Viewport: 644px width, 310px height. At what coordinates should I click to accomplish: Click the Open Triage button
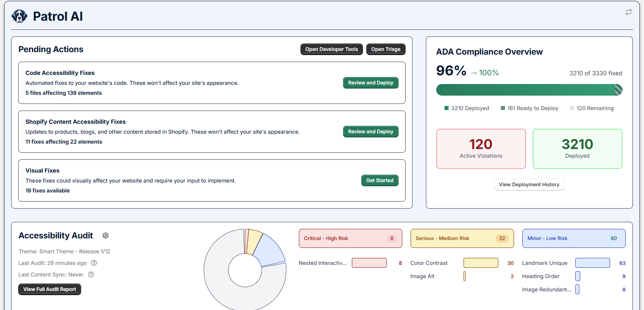tap(385, 49)
